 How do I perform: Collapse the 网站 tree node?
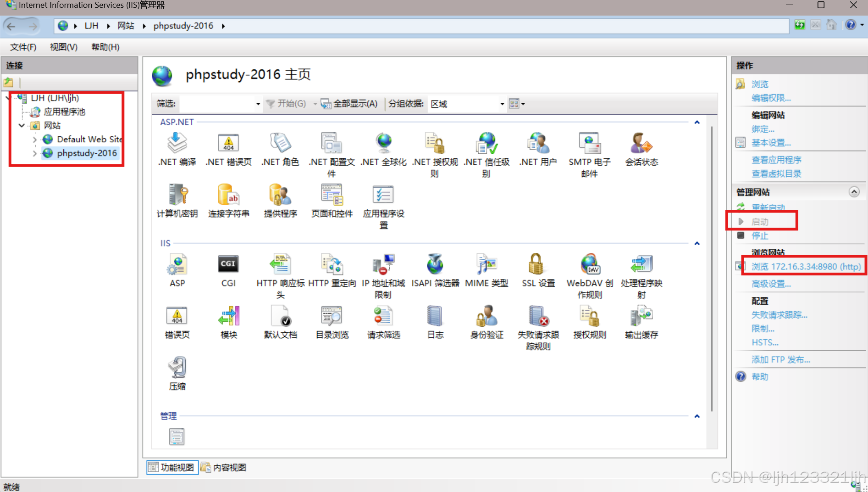coord(22,125)
